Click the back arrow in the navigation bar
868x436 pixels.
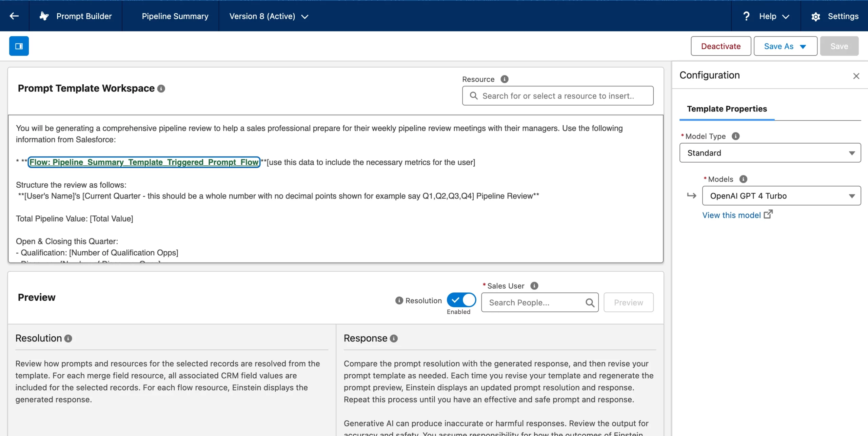(14, 16)
